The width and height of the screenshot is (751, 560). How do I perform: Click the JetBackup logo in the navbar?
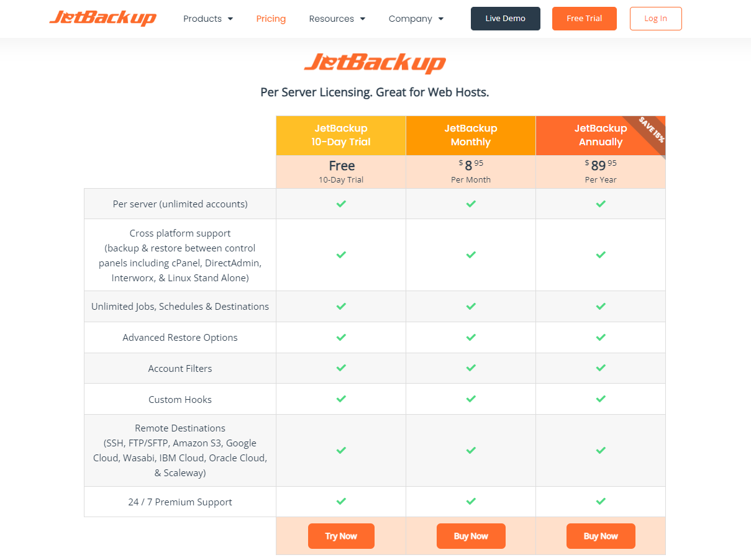[102, 18]
